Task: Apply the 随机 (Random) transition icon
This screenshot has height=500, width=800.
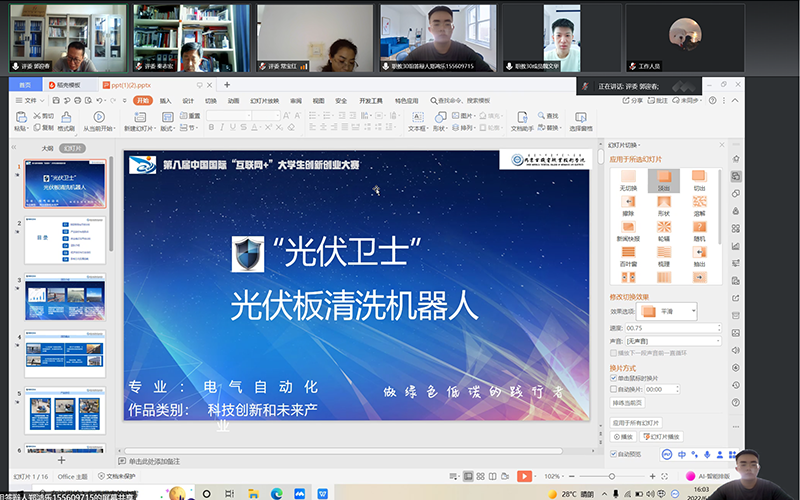Action: [699, 232]
